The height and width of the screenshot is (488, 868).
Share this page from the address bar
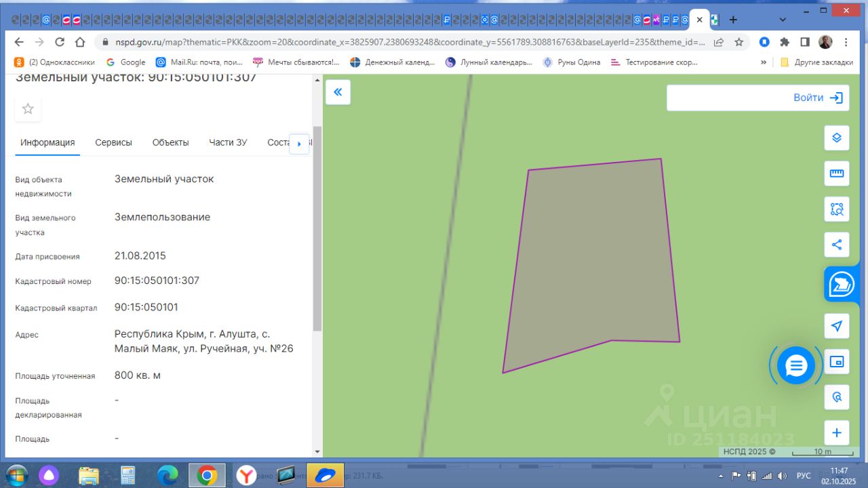pos(719,42)
